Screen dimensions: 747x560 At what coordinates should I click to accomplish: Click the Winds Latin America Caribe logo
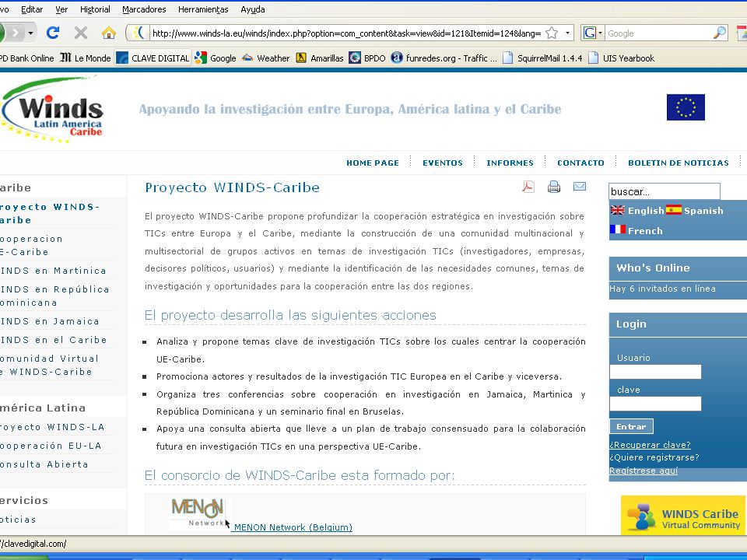52,110
